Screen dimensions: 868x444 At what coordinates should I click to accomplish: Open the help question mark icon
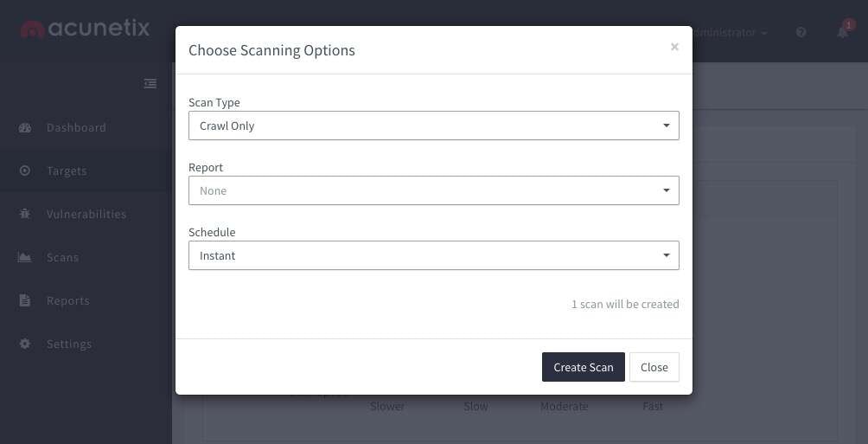pyautogui.click(x=801, y=33)
